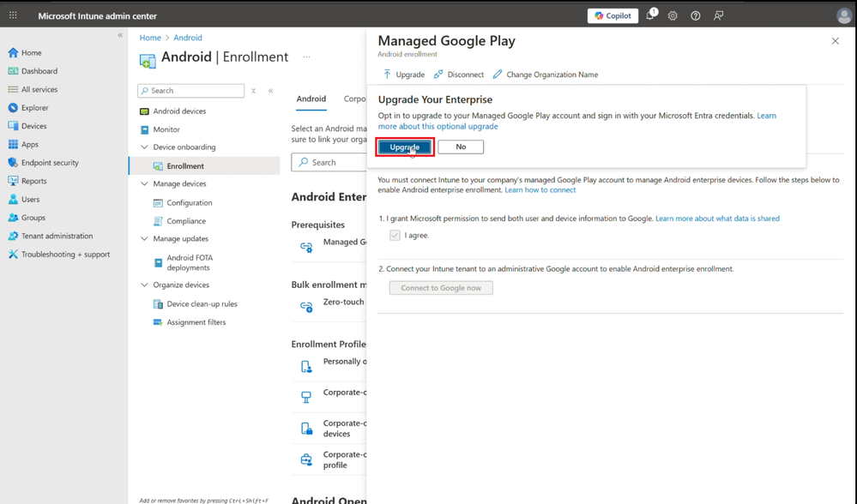The width and height of the screenshot is (857, 504).
Task: Open the notifications bell
Action: [x=650, y=15]
